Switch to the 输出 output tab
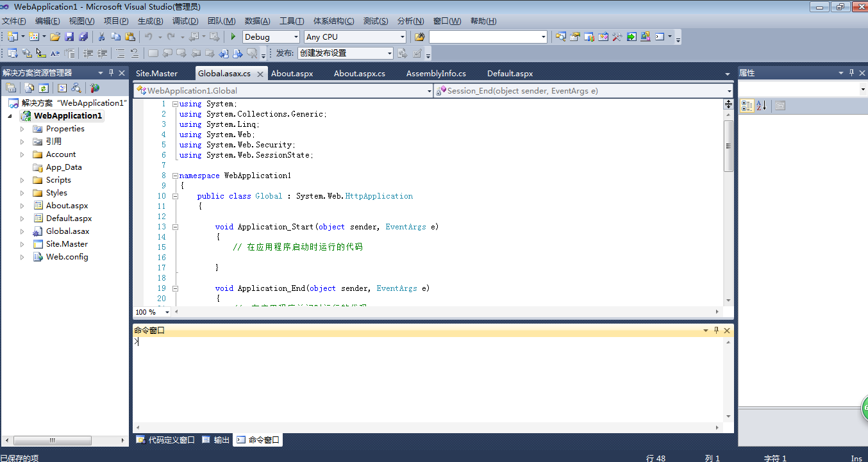 [215, 440]
